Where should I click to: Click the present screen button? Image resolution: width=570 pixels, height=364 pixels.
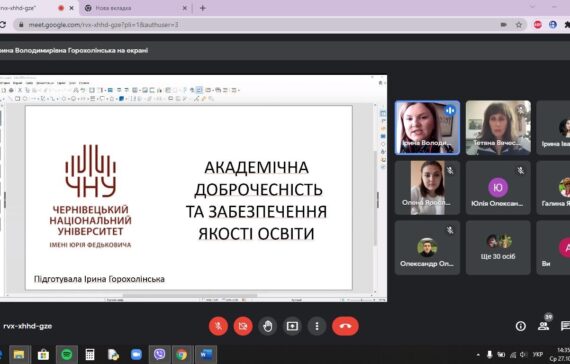pos(292,326)
